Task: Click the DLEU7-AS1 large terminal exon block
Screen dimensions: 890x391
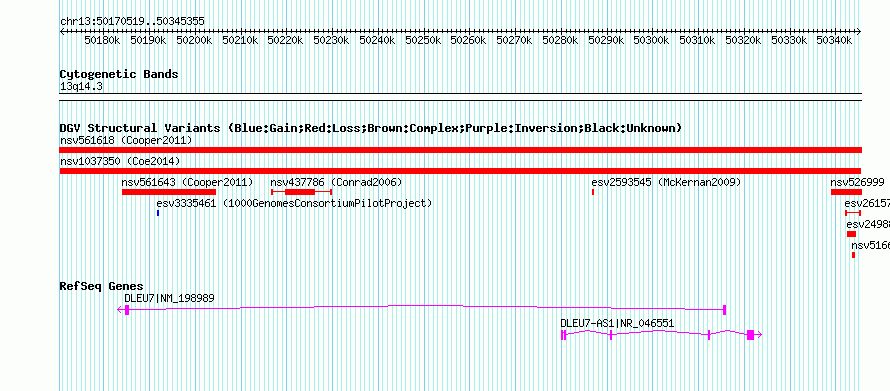Action: point(750,335)
